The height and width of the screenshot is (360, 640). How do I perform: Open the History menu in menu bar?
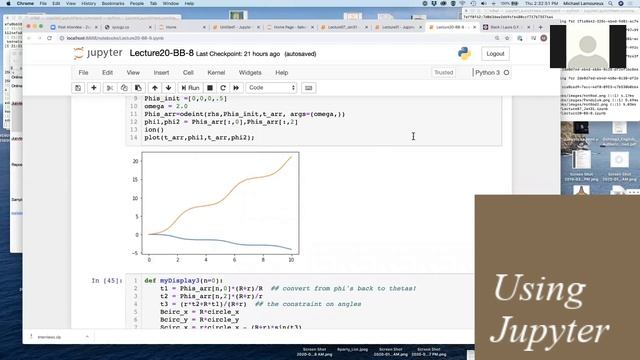(x=88, y=3)
